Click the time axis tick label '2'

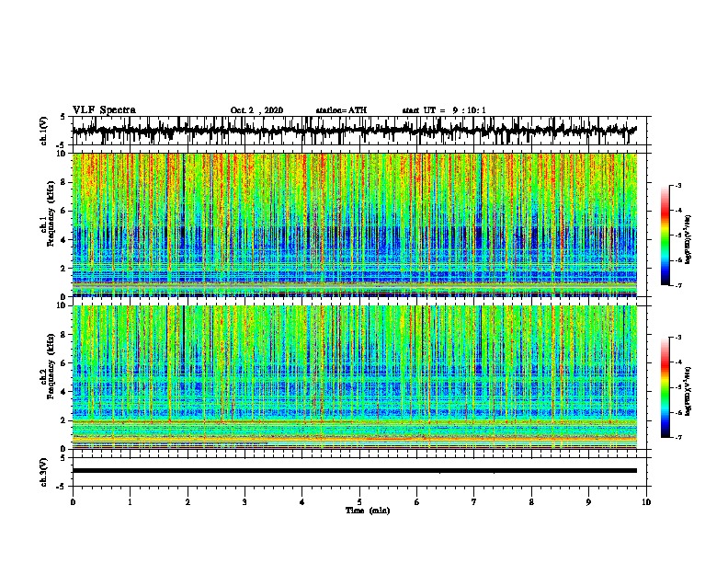pyautogui.click(x=188, y=502)
